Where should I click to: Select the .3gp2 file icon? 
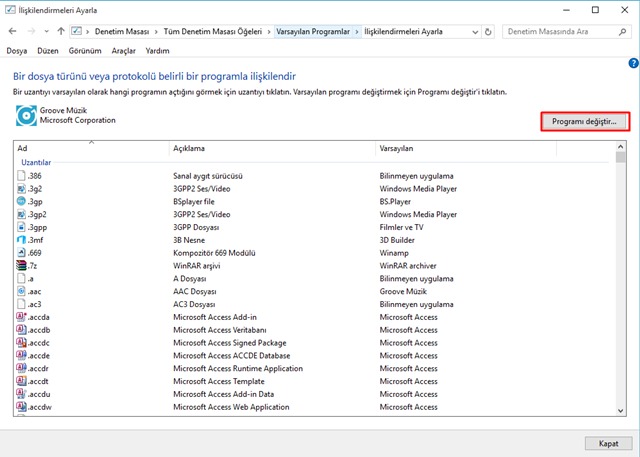(x=21, y=214)
